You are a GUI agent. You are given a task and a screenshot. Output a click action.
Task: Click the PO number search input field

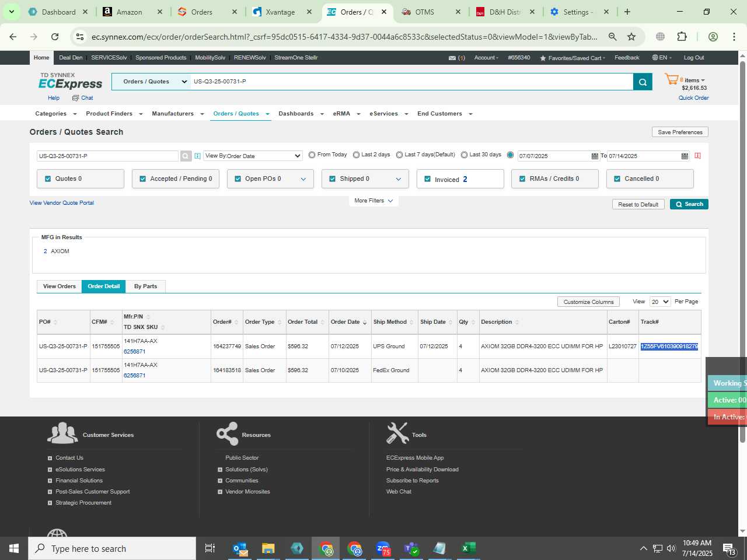coord(107,156)
